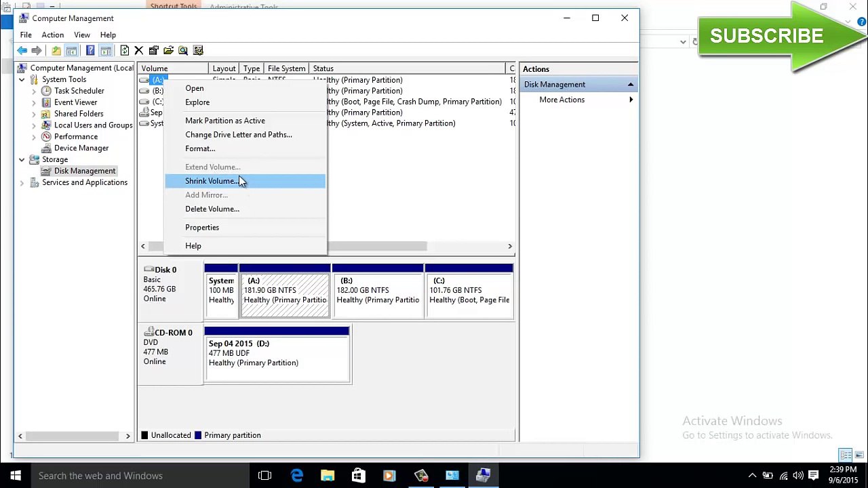Open the Action menu
The width and height of the screenshot is (868, 488).
click(x=52, y=35)
